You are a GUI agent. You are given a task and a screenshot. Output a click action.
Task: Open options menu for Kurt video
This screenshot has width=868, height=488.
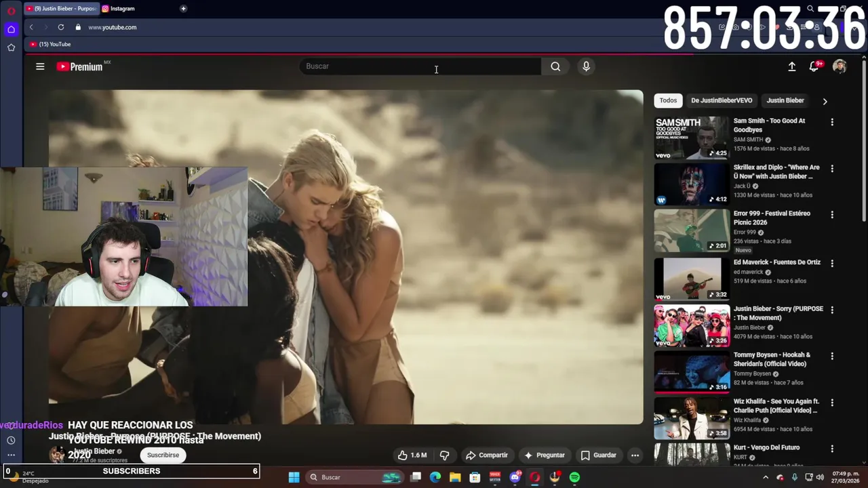pos(832,449)
